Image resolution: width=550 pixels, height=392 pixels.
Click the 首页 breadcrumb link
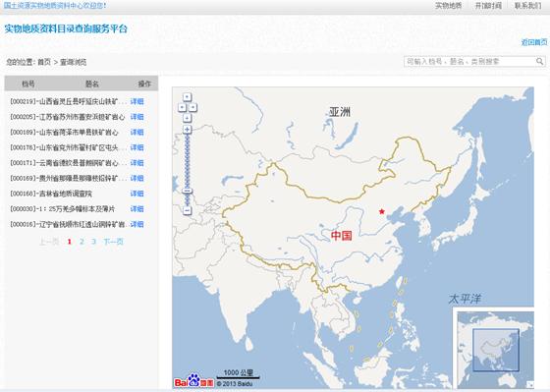pos(44,62)
